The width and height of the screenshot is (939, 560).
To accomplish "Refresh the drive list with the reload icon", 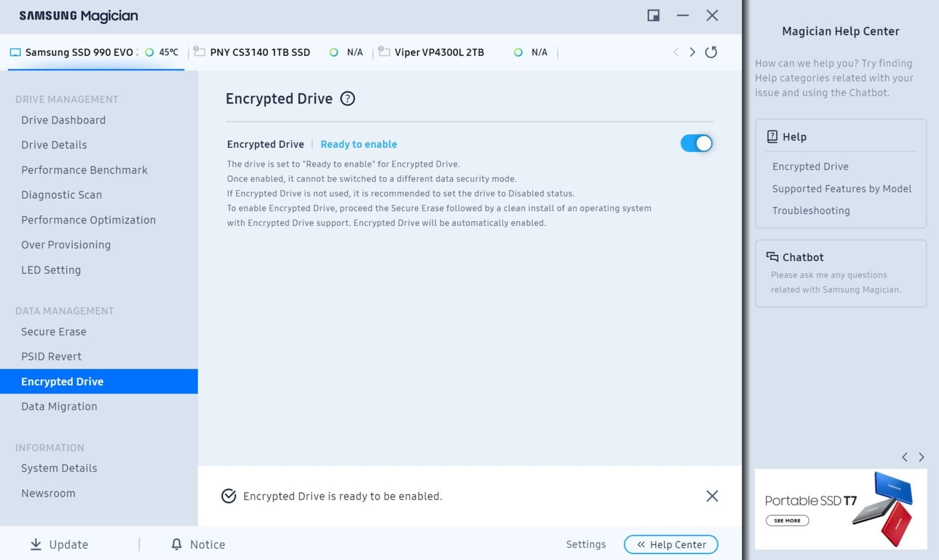I will click(x=711, y=52).
